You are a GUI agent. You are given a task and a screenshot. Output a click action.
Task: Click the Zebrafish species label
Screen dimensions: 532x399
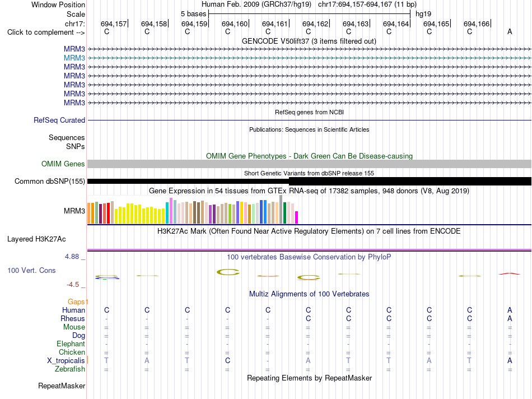pyautogui.click(x=70, y=369)
